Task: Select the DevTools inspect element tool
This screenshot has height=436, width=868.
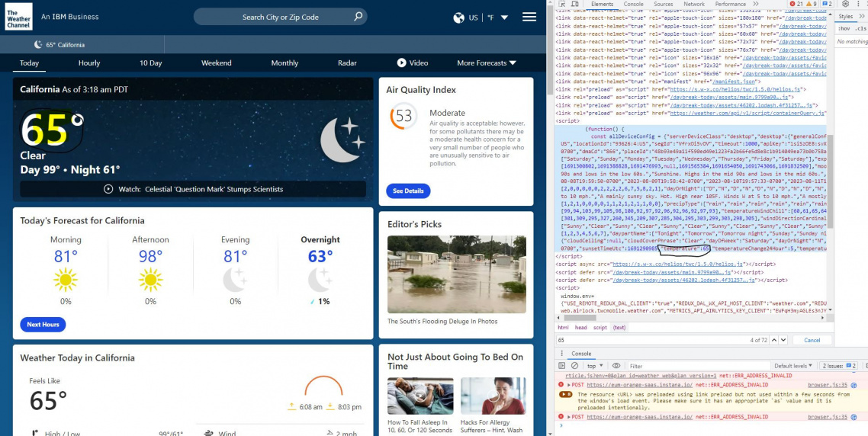Action: coord(563,4)
